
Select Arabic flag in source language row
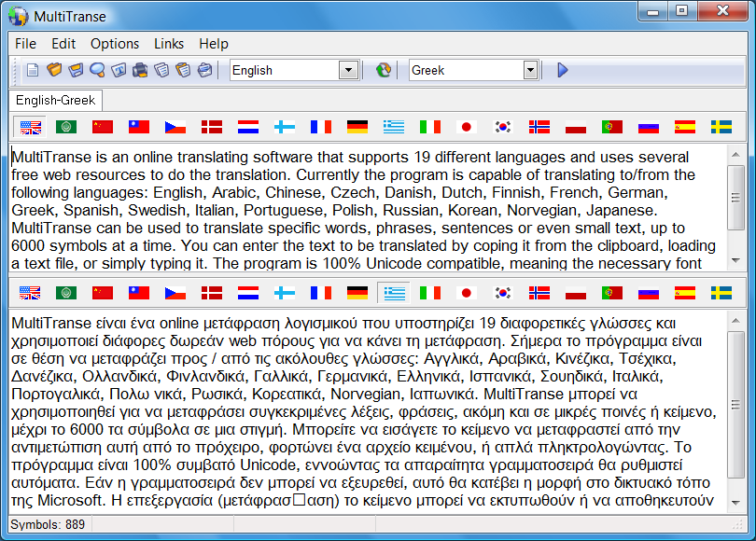pos(66,127)
